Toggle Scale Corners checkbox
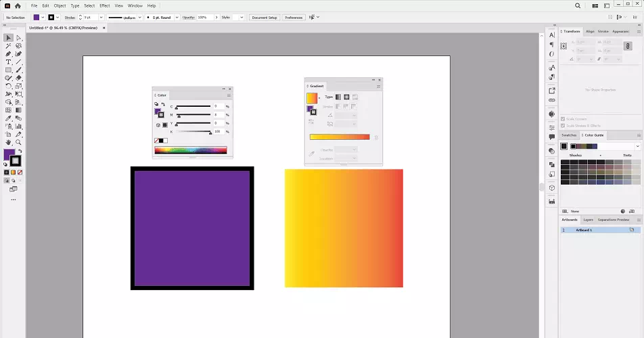This screenshot has width=644, height=338. coord(563,119)
